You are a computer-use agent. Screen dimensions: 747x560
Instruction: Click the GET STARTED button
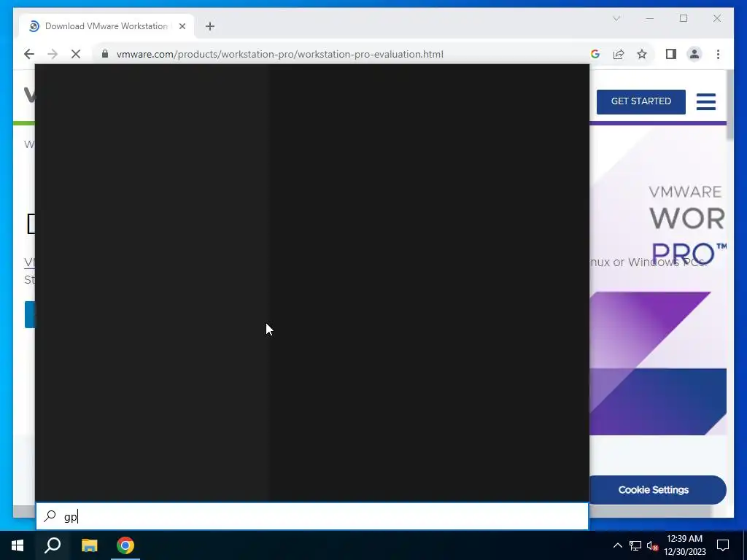(640, 101)
